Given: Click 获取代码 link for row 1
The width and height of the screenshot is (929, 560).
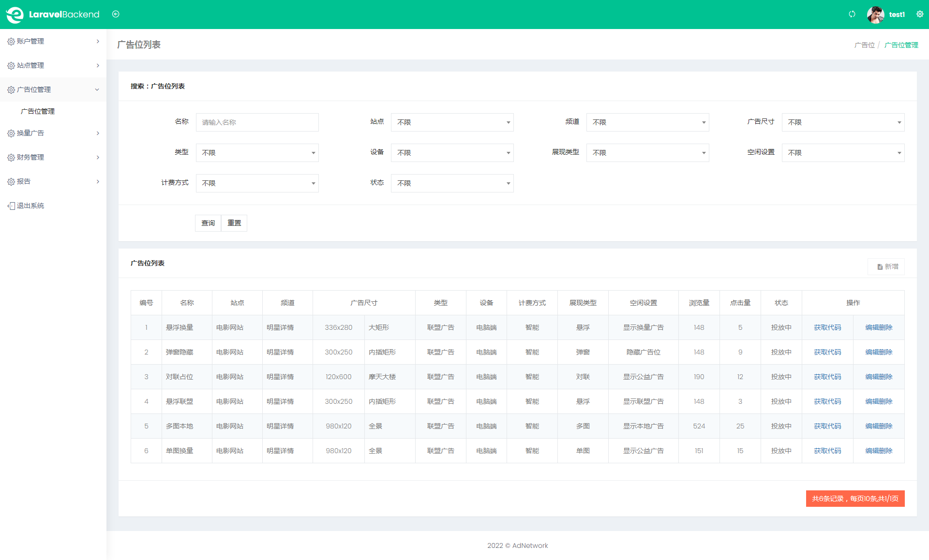Looking at the screenshot, I should tap(827, 327).
